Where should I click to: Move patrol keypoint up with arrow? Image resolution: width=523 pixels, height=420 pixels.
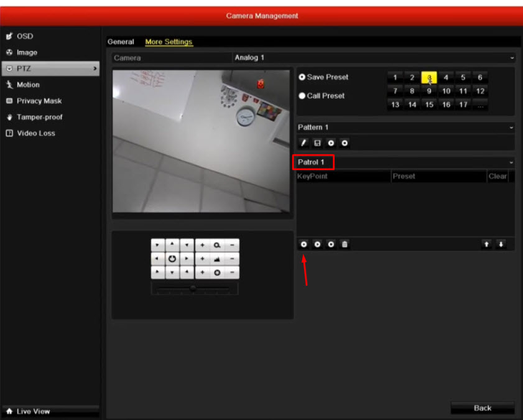[487, 245]
